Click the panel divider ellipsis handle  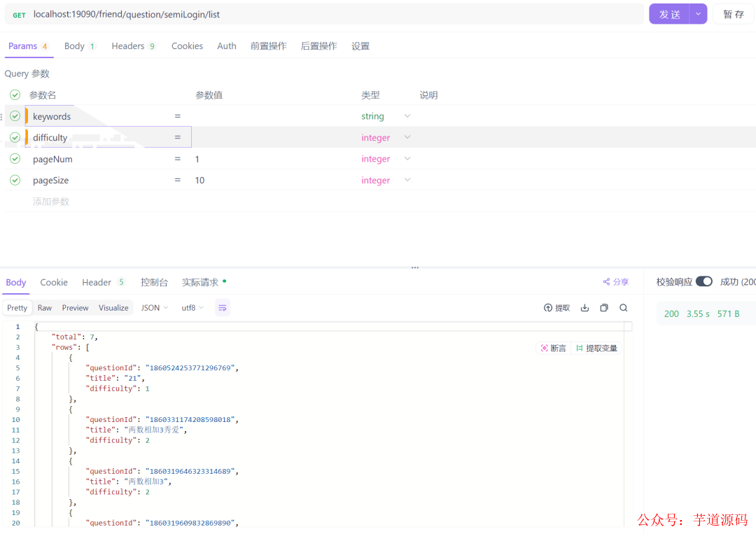414,267
